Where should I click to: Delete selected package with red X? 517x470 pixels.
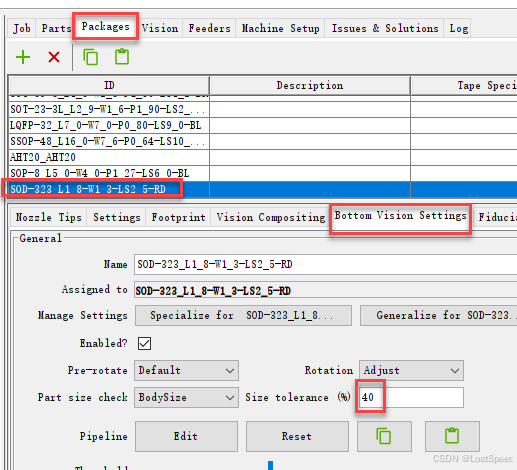point(54,57)
